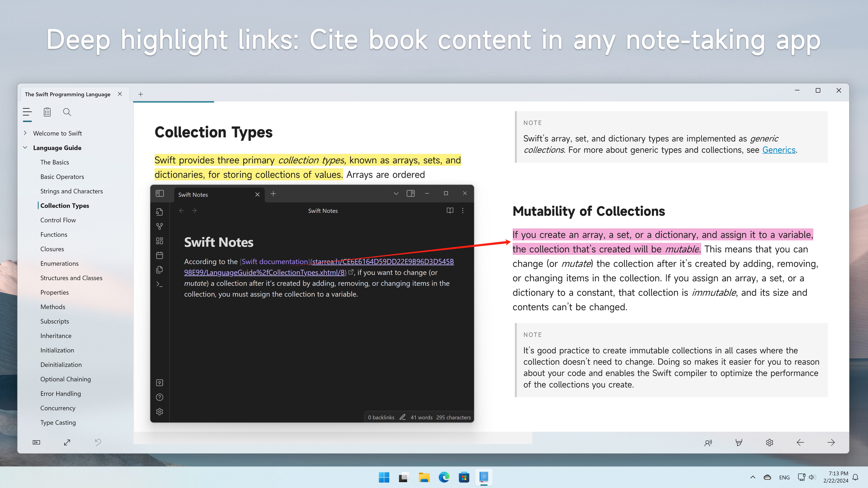Select The Swift Programming Language tab
Viewport: 868px width, 488px height.
click(67, 94)
